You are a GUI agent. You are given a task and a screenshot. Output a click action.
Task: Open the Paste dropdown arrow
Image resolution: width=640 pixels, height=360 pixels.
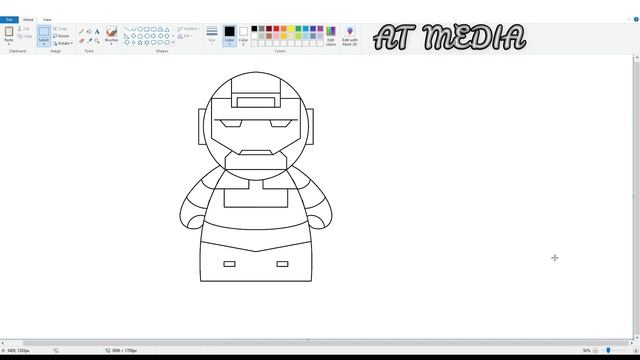[x=9, y=44]
